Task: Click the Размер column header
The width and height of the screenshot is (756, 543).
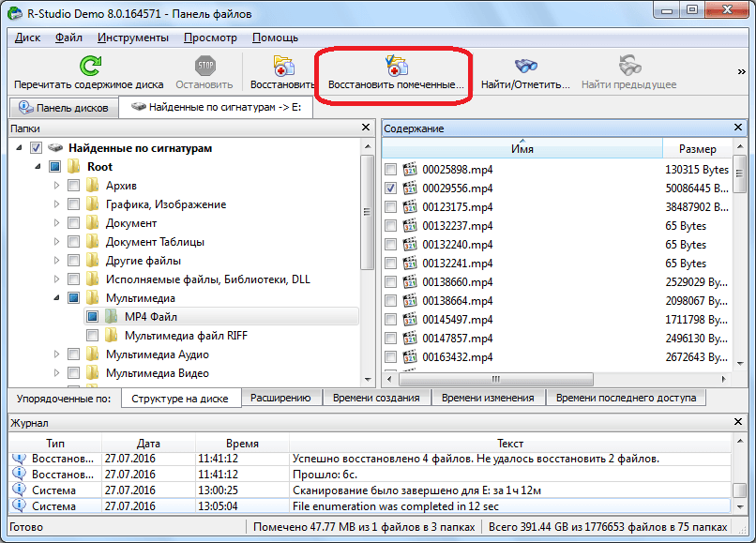Action: click(x=697, y=148)
